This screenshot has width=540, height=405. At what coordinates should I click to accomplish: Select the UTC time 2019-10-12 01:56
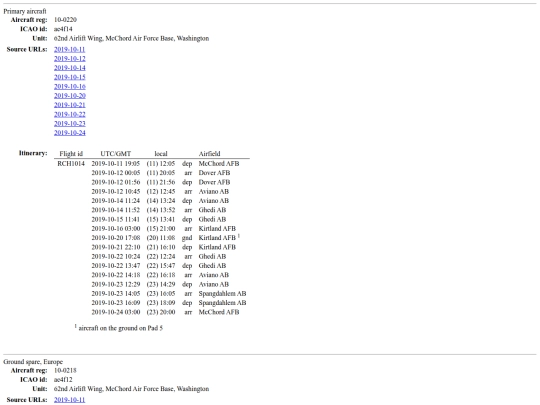[x=116, y=182]
